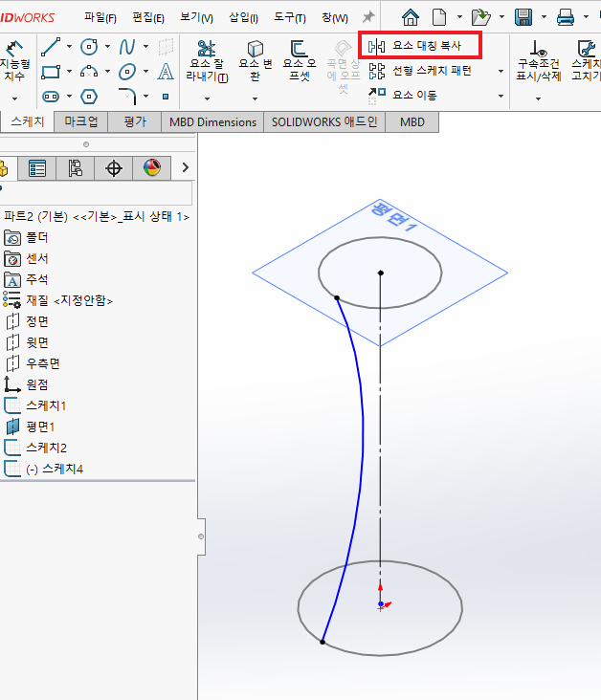The image size is (601, 700).
Task: Select the Ellipse sketch tool
Action: 127,72
